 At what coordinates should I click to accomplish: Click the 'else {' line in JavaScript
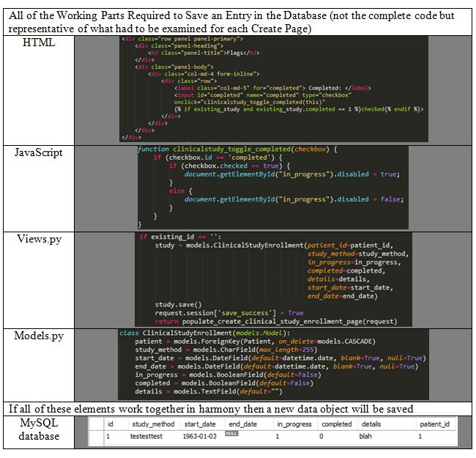click(x=181, y=191)
